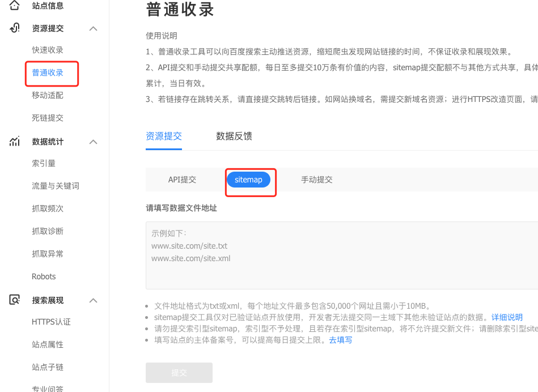Select the sitemap submission tab
This screenshot has width=538, height=392.
click(249, 180)
